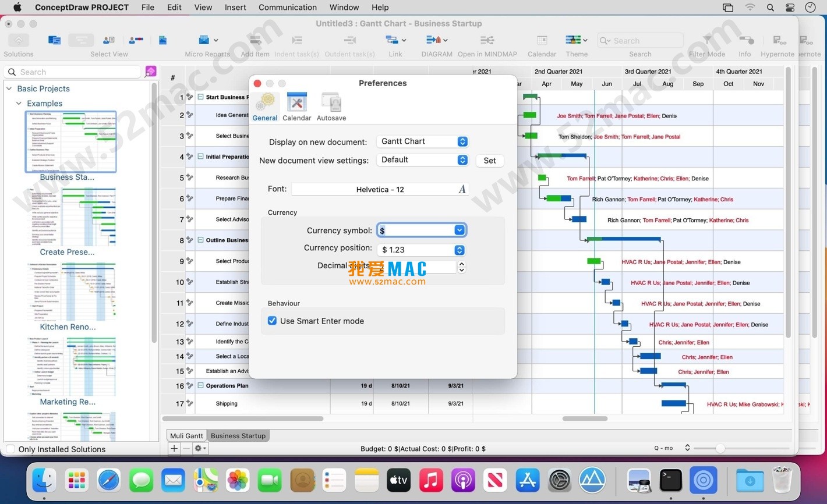This screenshot has width=827, height=504.
Task: Click the plus add-sheet button at bottom
Action: click(x=174, y=448)
